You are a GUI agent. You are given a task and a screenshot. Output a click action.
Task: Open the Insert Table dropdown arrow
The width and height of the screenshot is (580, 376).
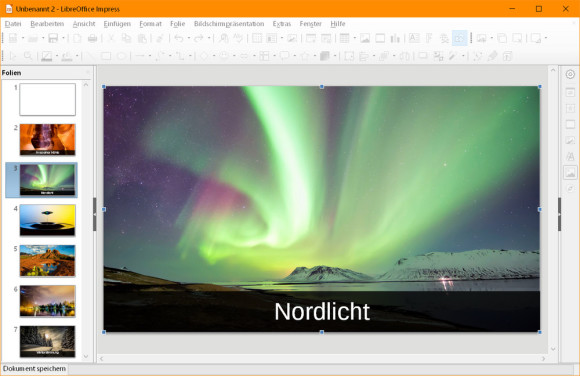click(x=355, y=38)
